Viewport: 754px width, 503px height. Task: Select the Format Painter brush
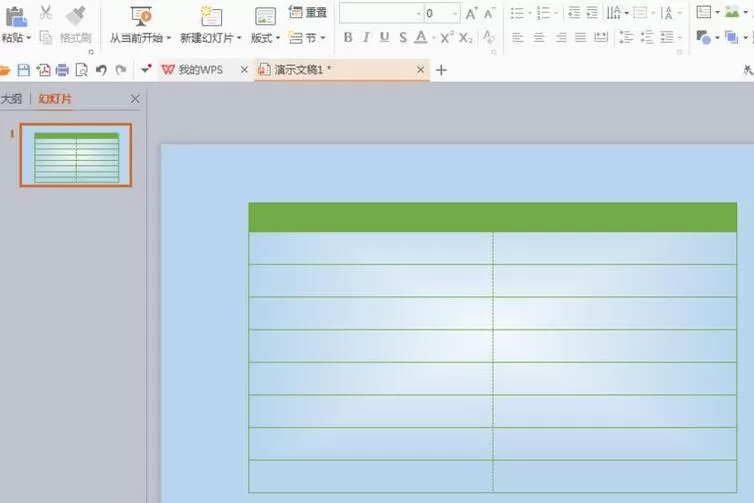(x=75, y=15)
